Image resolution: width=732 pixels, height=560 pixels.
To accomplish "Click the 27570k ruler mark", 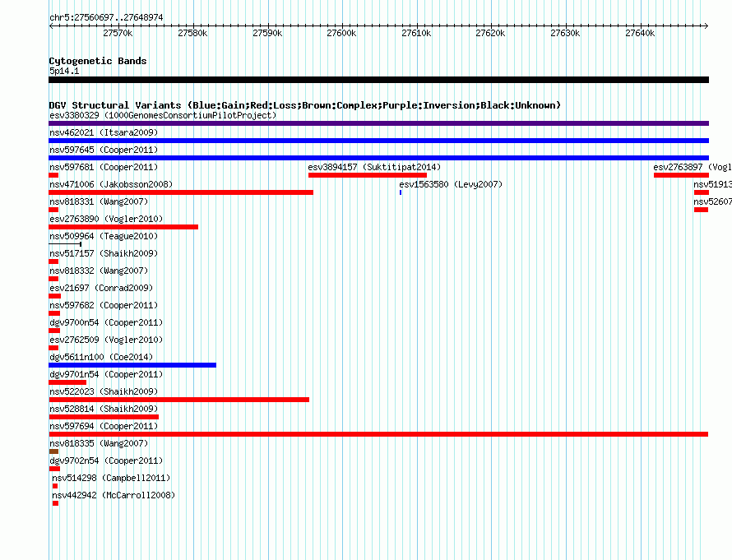I will tap(118, 33).
